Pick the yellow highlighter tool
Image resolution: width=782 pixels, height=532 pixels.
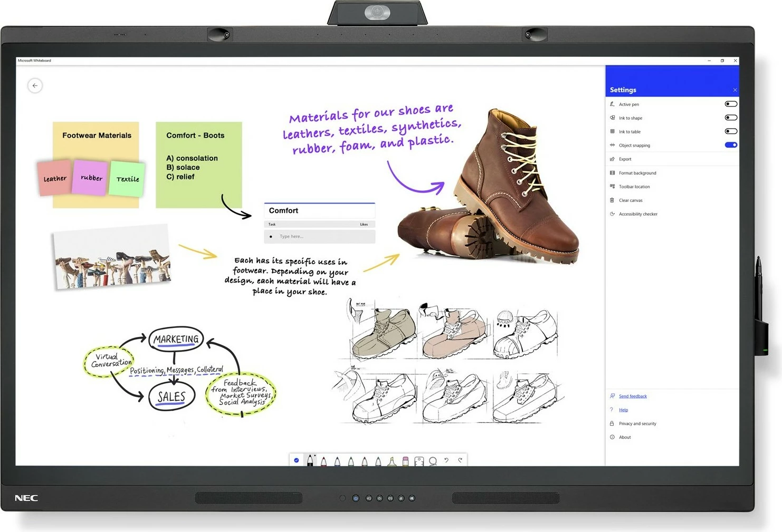tap(392, 461)
